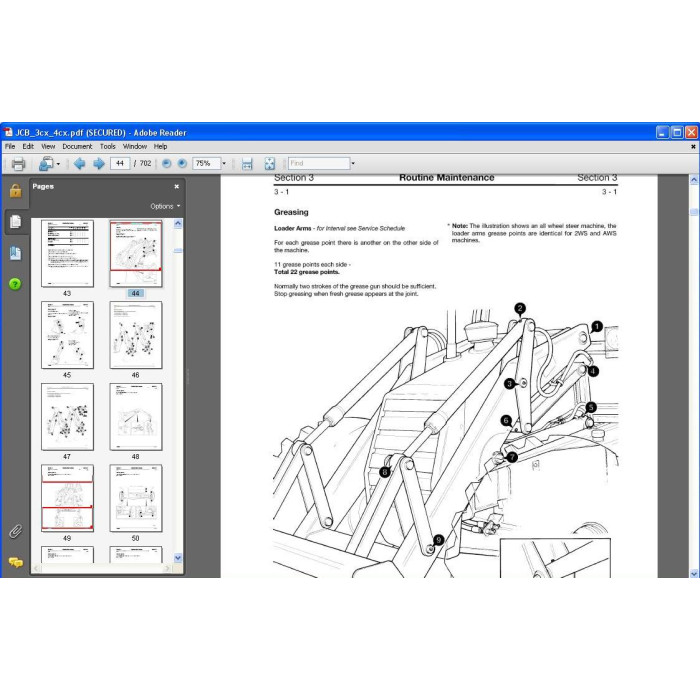
Task: Click the Find search box
Action: 319,163
